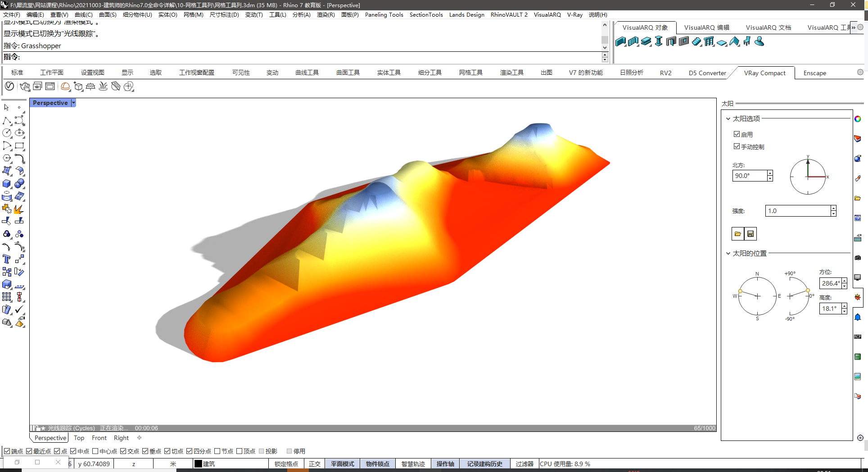
Task: Click the V-Ray render teapot icon
Action: pyautogui.click(x=25, y=86)
